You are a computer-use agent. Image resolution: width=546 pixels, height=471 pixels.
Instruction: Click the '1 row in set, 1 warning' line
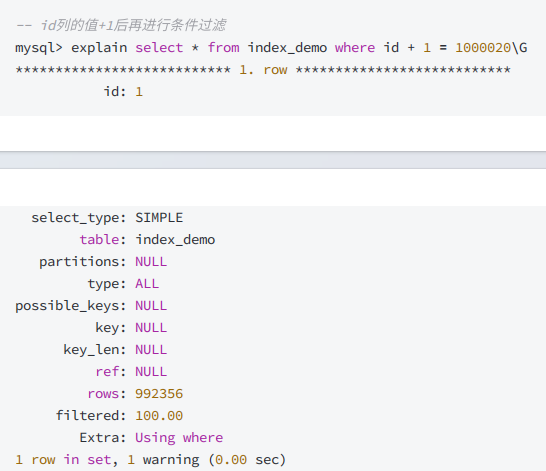click(108, 460)
